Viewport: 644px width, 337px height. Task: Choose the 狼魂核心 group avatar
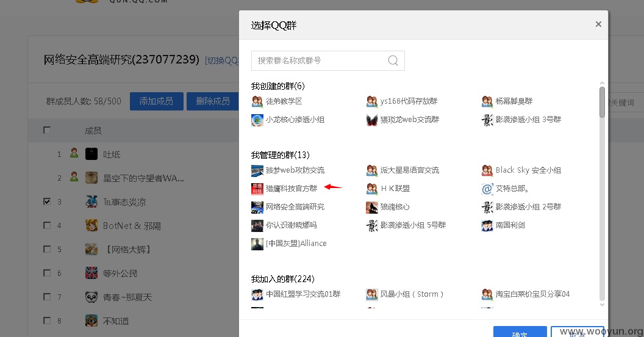coord(371,207)
